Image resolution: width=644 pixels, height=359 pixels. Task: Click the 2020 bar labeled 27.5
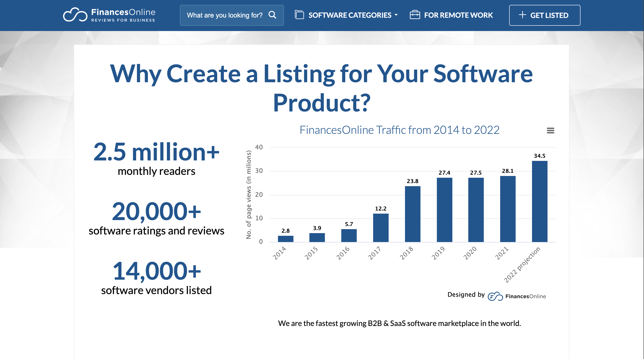tap(476, 210)
